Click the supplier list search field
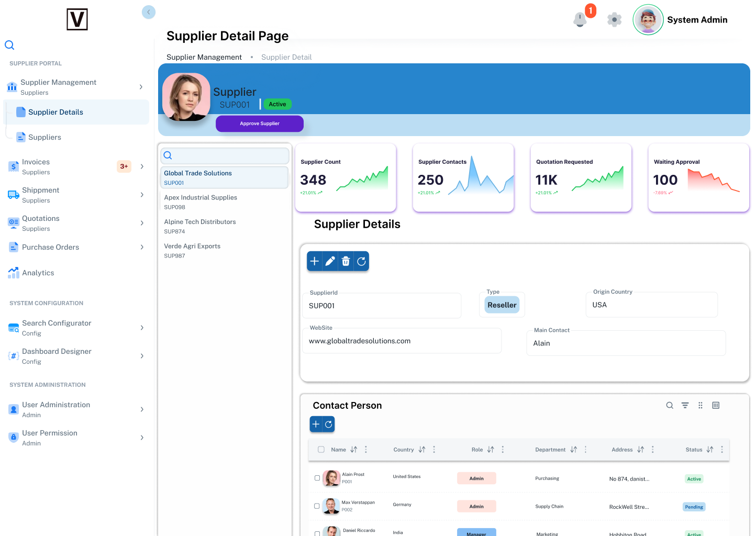 point(225,155)
